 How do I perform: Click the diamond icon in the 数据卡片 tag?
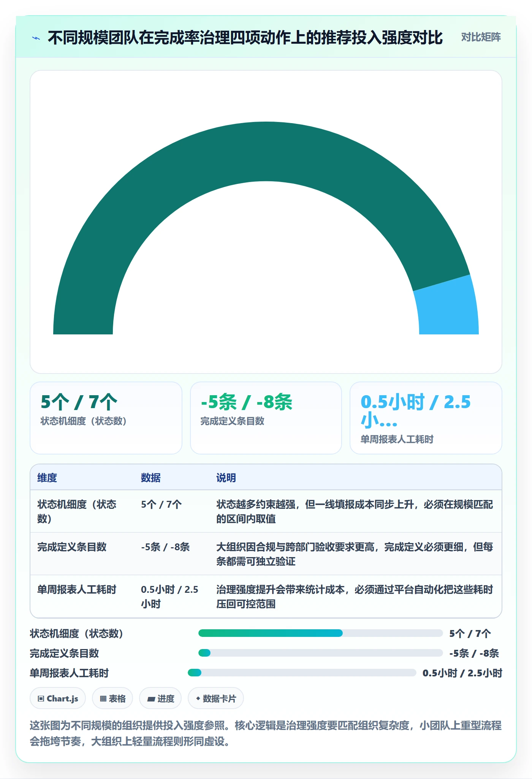(198, 698)
